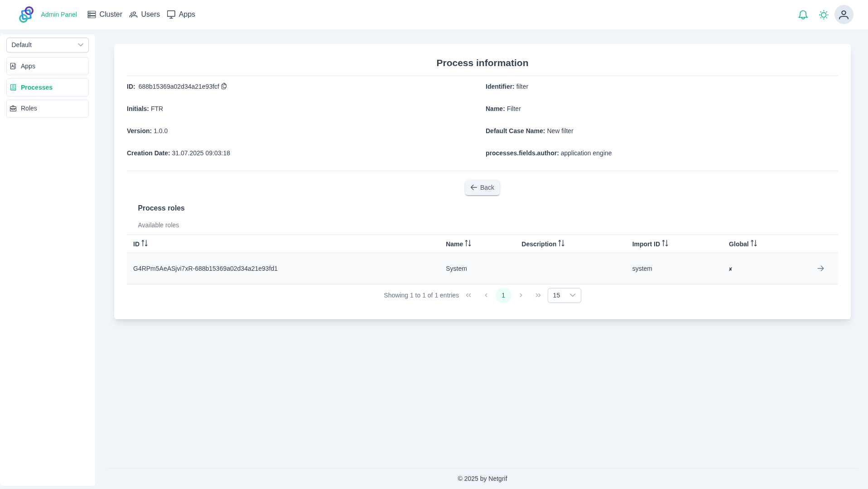The width and height of the screenshot is (868, 489).
Task: Open System role details arrow
Action: pos(820,268)
